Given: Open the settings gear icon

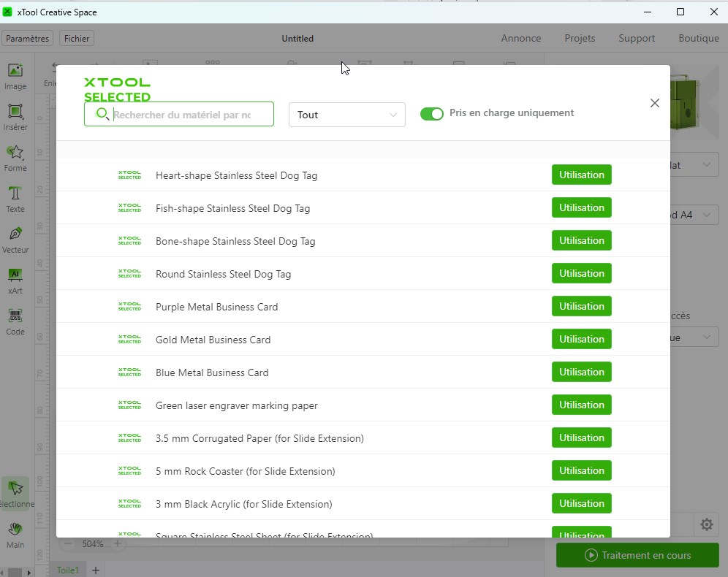Looking at the screenshot, I should coord(707,524).
